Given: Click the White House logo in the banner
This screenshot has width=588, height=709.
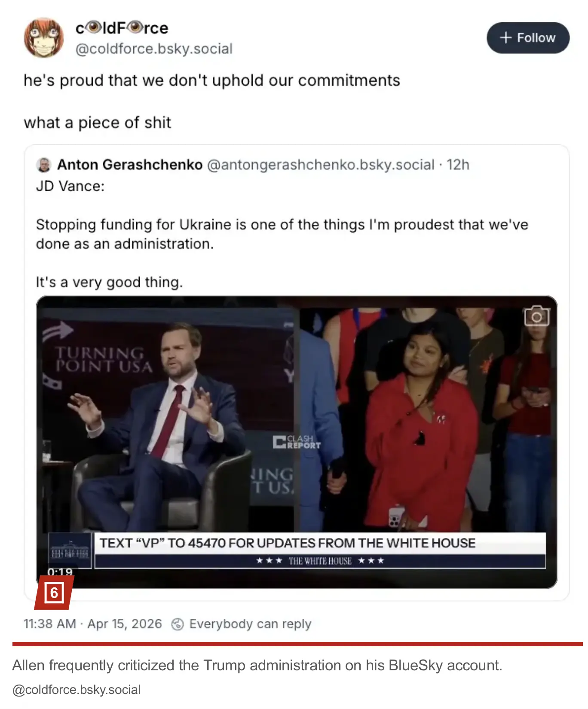Looking at the screenshot, I should tap(70, 551).
